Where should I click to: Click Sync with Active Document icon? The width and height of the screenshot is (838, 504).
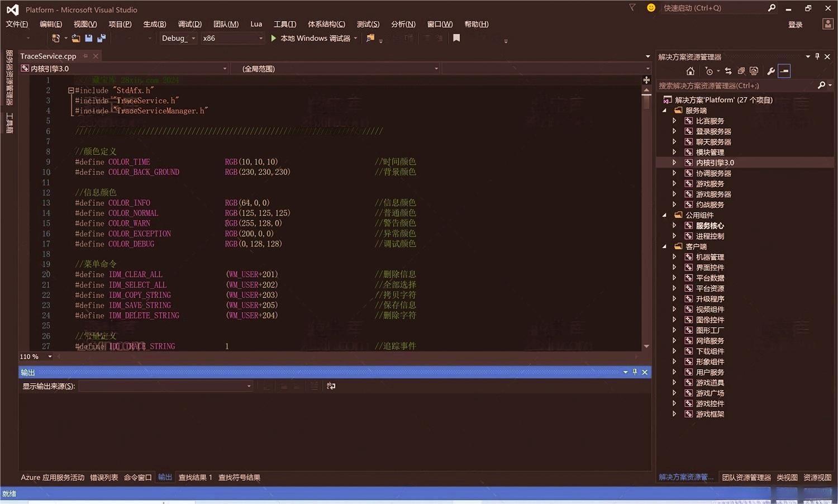[x=728, y=71]
